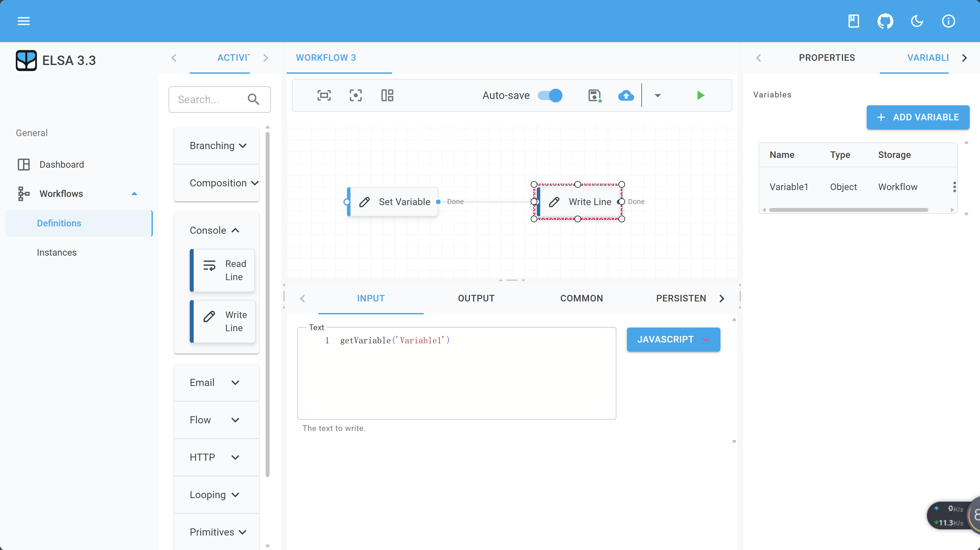Viewport: 980px width, 550px height.
Task: Click the ADD VARIABLE button
Action: [x=918, y=117]
